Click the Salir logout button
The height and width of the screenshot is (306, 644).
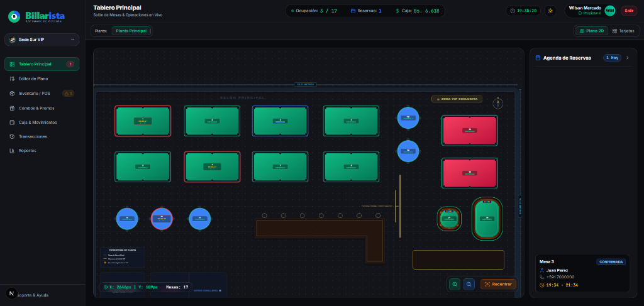pos(629,11)
